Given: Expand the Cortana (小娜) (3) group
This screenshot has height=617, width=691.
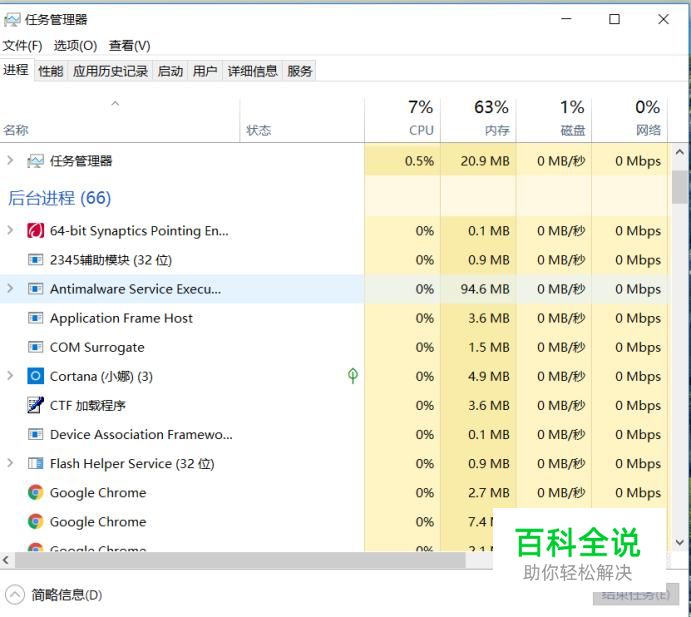Looking at the screenshot, I should [x=10, y=375].
